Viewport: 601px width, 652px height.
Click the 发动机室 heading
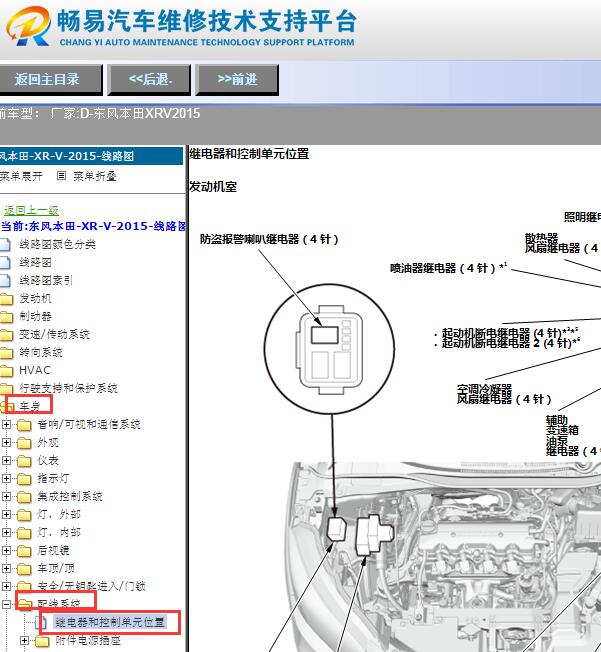click(213, 187)
